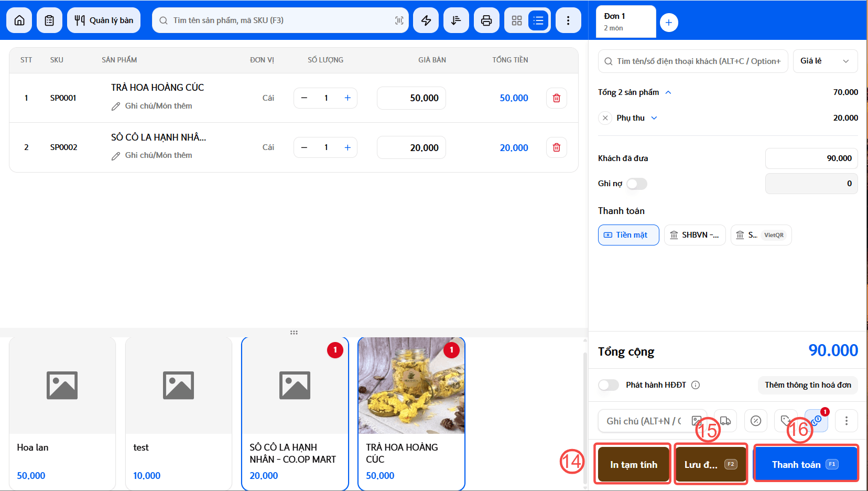This screenshot has height=491, width=868.
Task: Toggle the Ghi nợ switch
Action: [637, 184]
